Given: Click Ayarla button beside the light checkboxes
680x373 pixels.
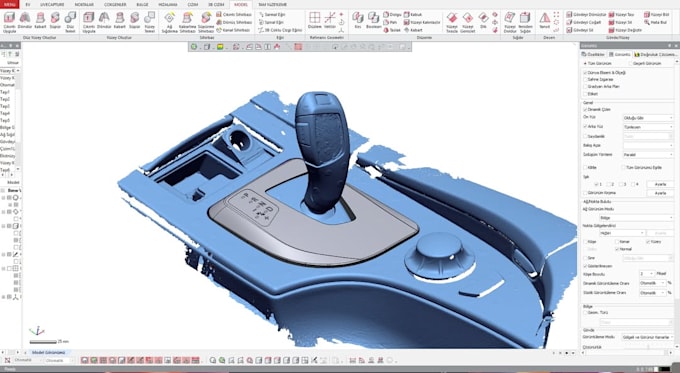Looking at the screenshot, I should pos(660,184).
